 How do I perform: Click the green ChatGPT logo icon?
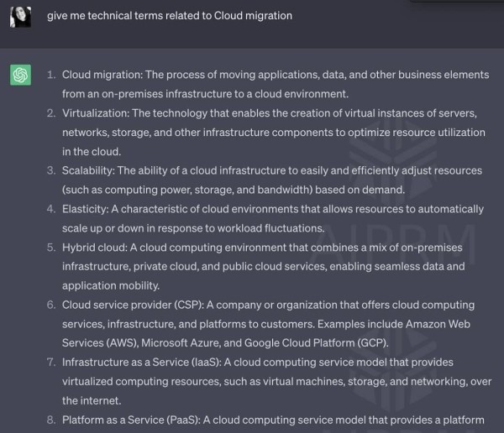pyautogui.click(x=20, y=76)
